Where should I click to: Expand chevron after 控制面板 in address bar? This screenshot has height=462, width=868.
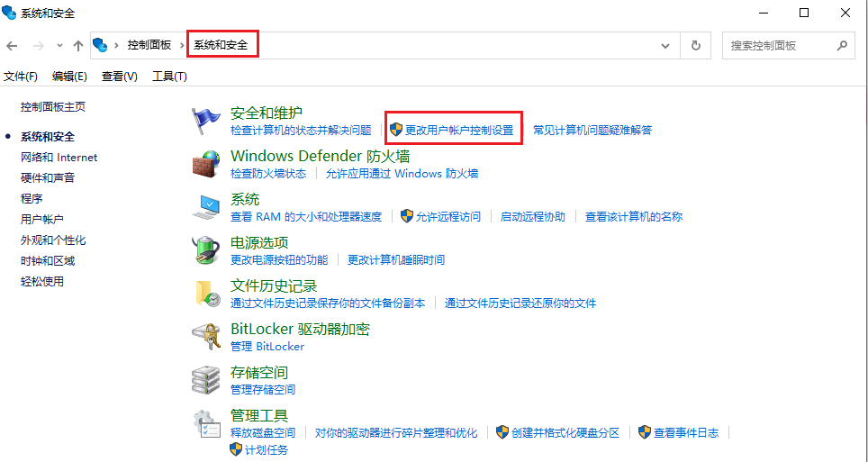point(182,45)
